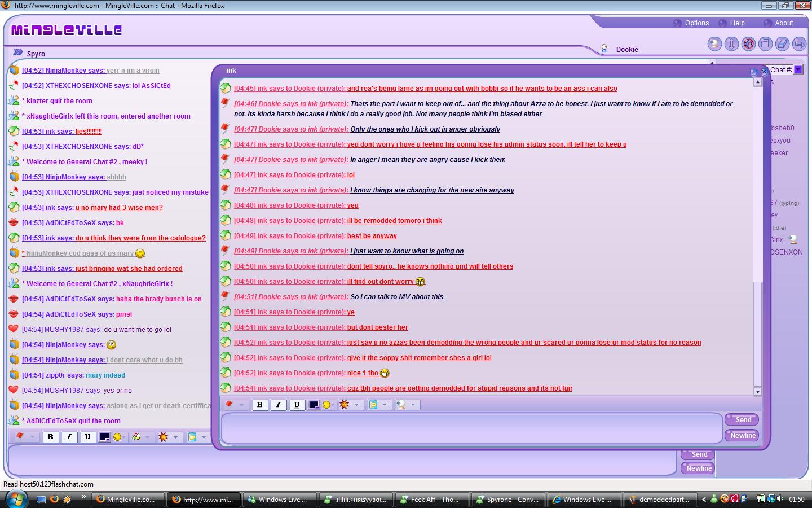Pick text color swatch in main room toolbar
812x508 pixels.
105,437
